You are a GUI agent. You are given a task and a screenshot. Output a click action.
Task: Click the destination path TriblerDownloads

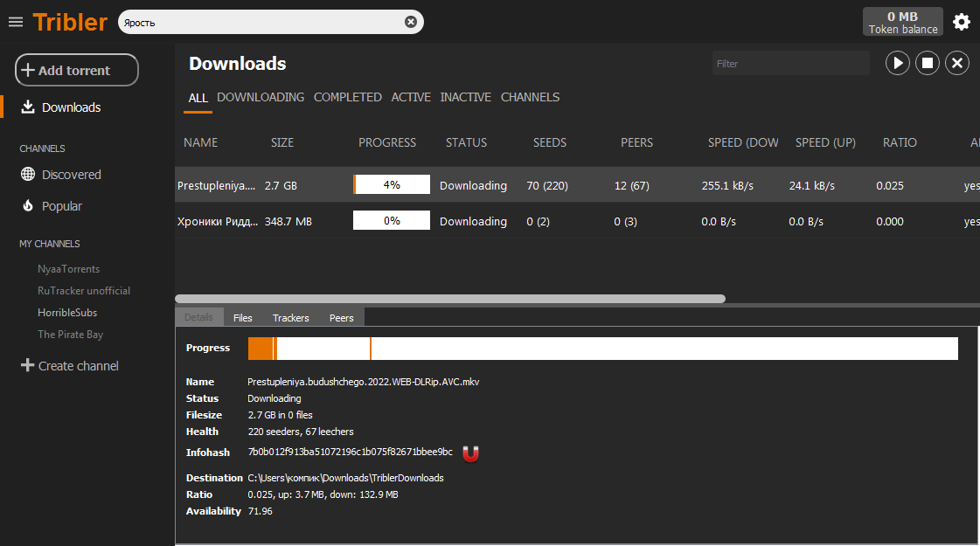pos(345,478)
